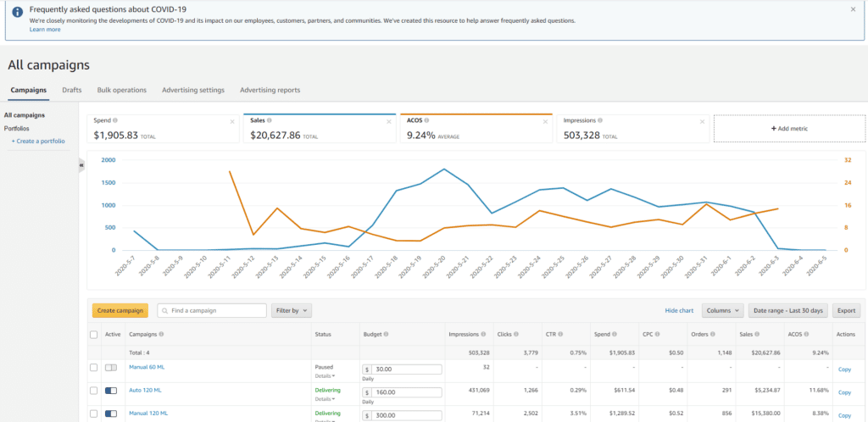Switch to the Bulk operations tab
This screenshot has height=422, width=868.
121,90
